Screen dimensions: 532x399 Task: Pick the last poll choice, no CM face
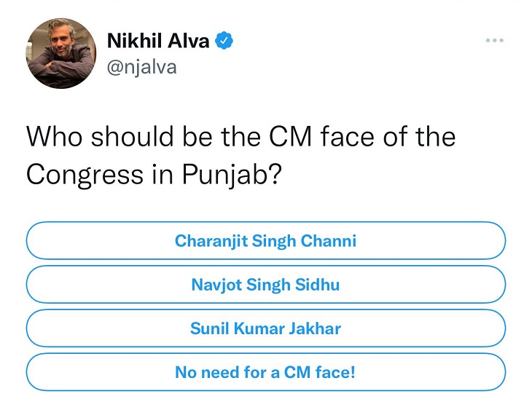pyautogui.click(x=265, y=372)
